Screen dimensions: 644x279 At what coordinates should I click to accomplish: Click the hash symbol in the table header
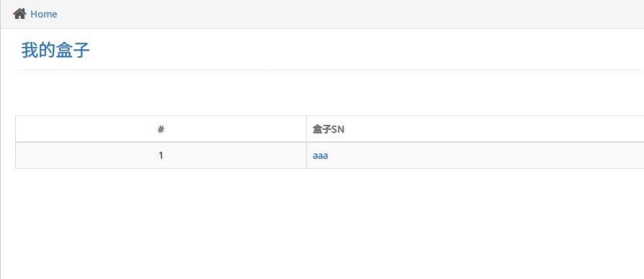(161, 130)
